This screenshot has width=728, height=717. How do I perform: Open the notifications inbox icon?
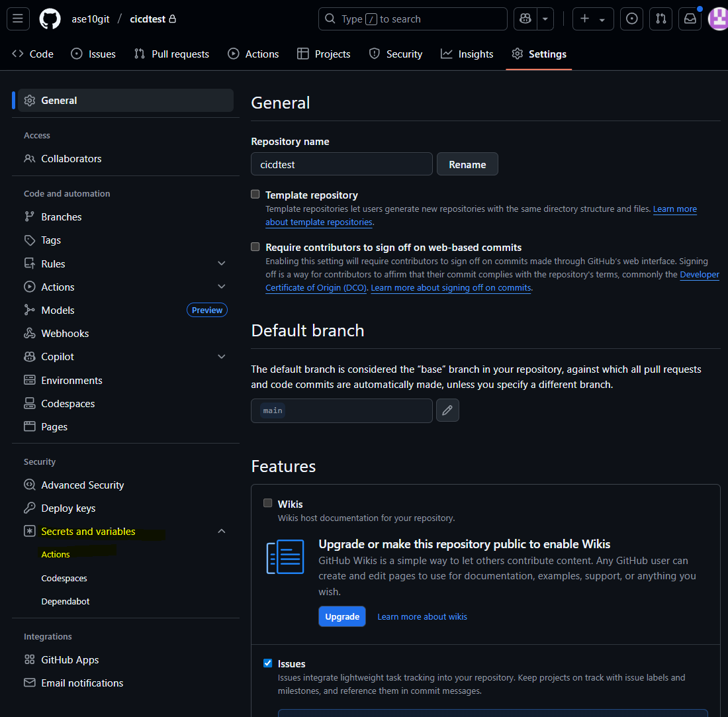click(690, 19)
